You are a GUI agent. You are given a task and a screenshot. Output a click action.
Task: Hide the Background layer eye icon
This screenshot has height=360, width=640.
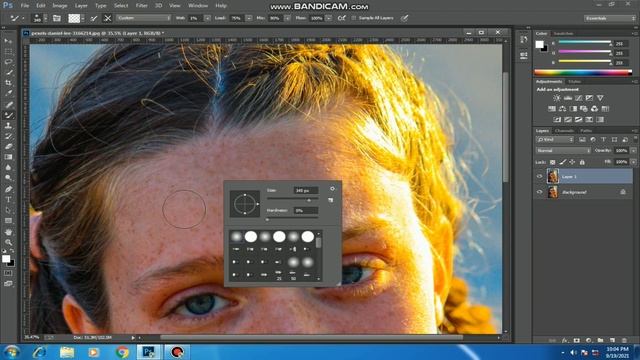[540, 192]
